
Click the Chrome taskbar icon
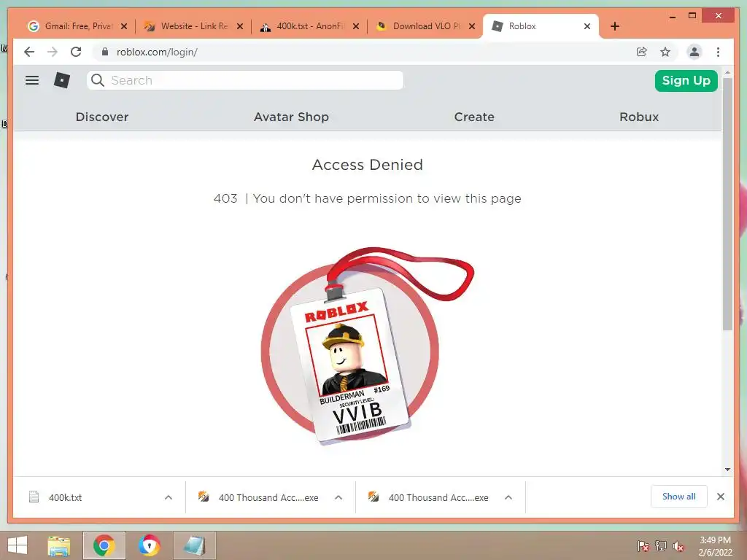(104, 545)
